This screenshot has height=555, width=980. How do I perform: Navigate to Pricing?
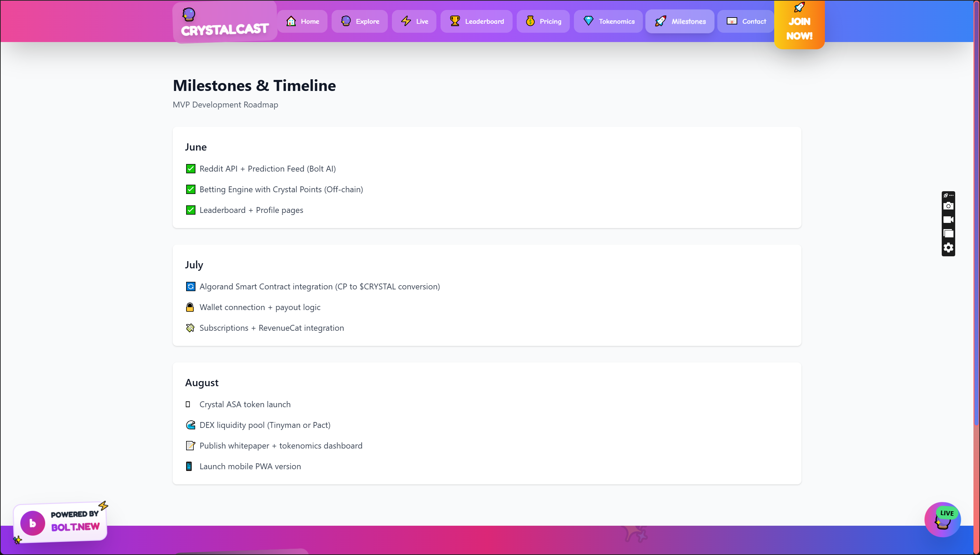[x=543, y=21]
